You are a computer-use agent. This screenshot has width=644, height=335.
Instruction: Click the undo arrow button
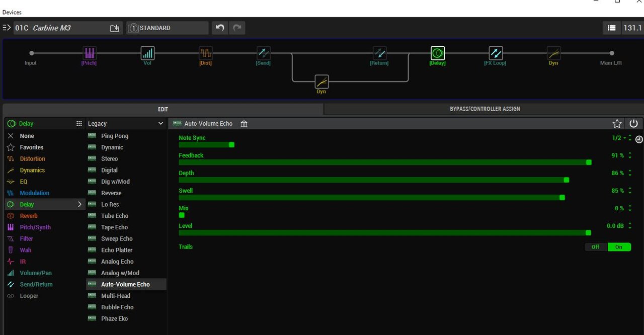(x=219, y=28)
